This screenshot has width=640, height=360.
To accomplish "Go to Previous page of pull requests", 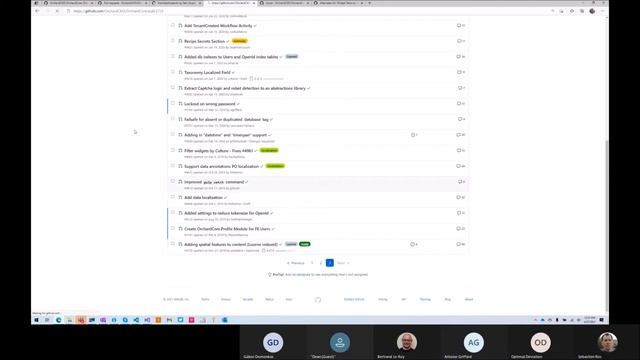I will tap(296, 263).
